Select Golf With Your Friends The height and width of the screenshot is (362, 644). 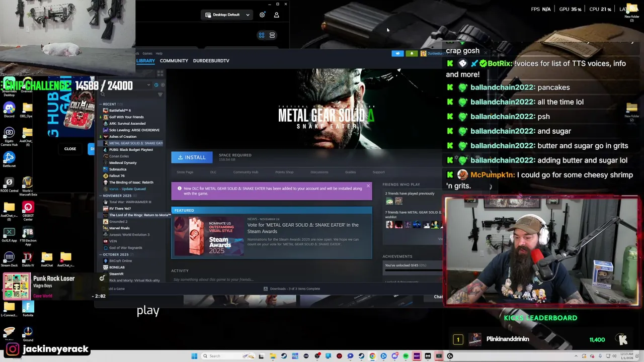pos(126,117)
